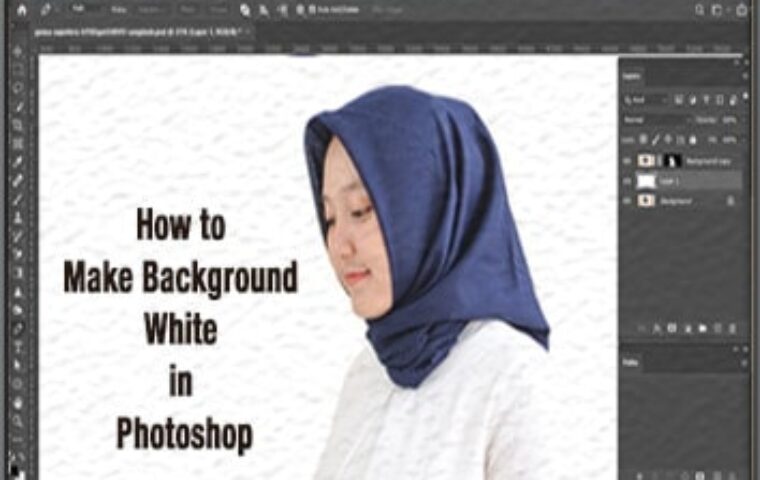Select the Crop tool
The height and width of the screenshot is (480, 760).
(18, 125)
